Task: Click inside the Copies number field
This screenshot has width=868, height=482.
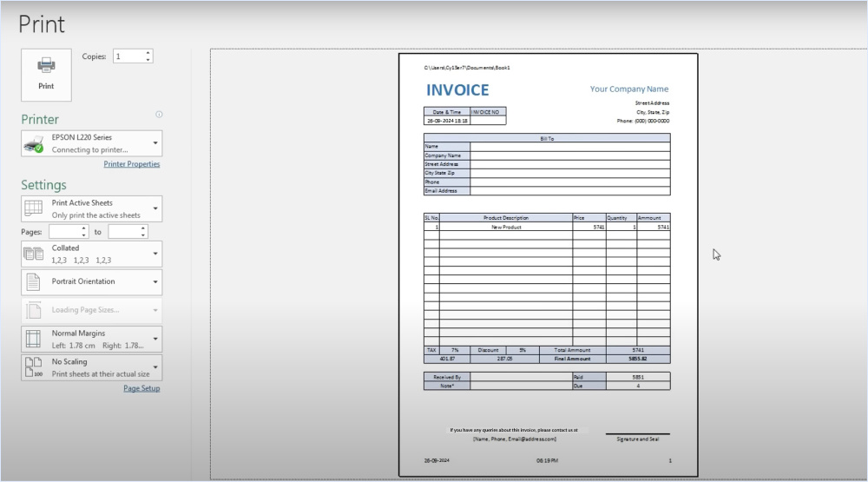Action: pyautogui.click(x=128, y=56)
